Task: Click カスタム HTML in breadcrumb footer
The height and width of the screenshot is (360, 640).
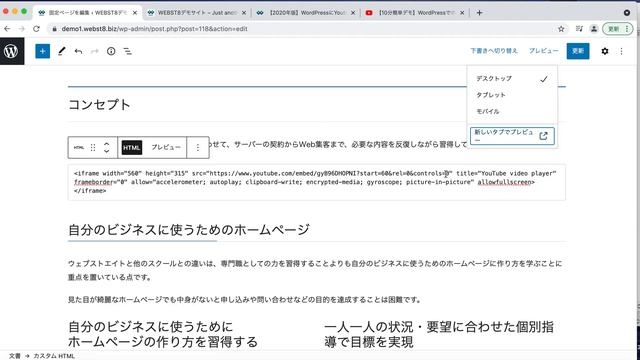Action: pyautogui.click(x=54, y=356)
